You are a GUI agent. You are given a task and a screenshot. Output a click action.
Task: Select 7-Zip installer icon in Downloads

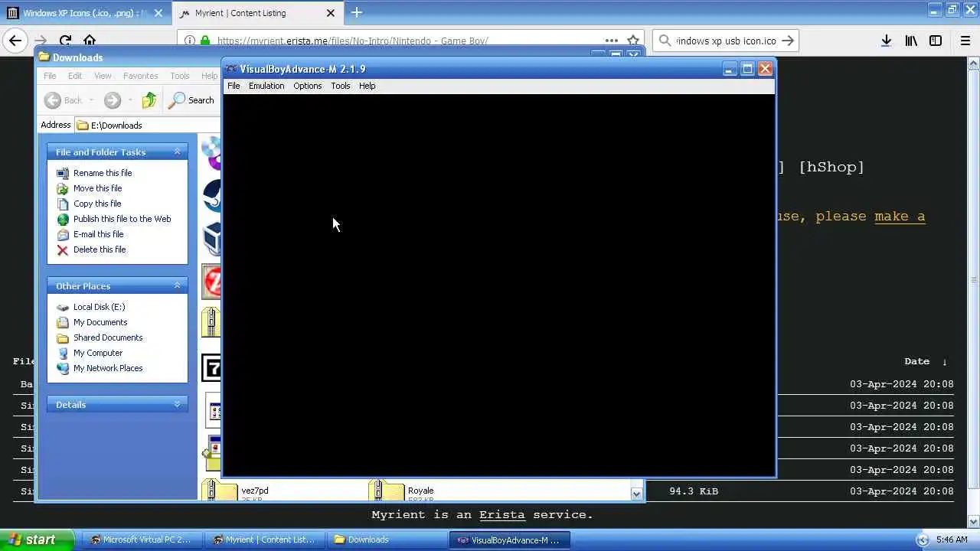click(211, 367)
